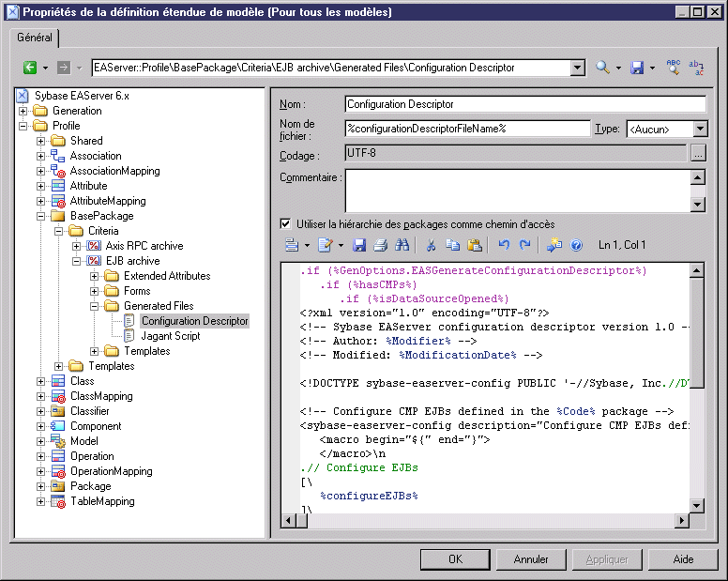Collapse the Criteria folder
Image resolution: width=728 pixels, height=581 pixels.
pos(58,231)
